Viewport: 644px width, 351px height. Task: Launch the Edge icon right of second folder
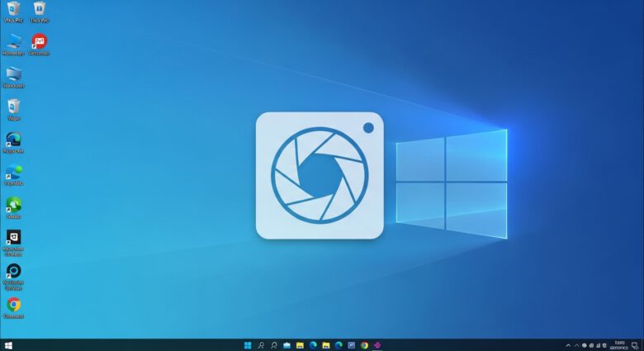(339, 345)
